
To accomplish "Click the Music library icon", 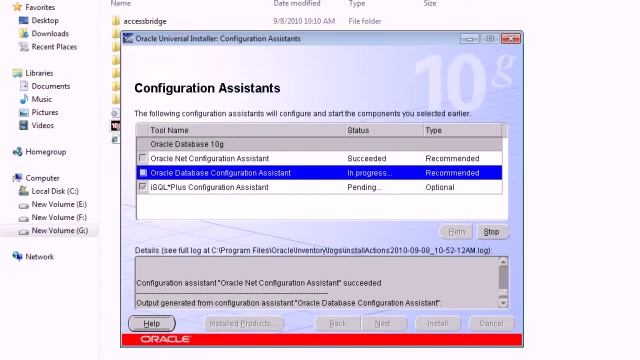I will pos(24,99).
